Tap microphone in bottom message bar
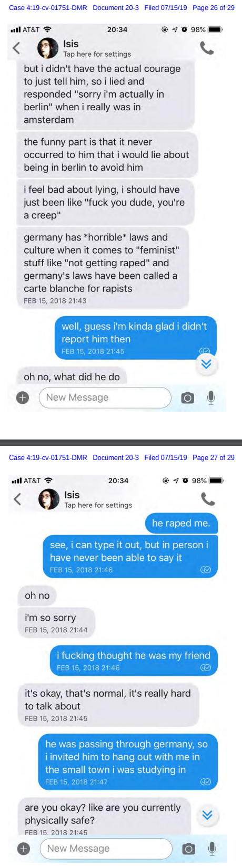Viewport: 242px width, 868px height. (212, 849)
